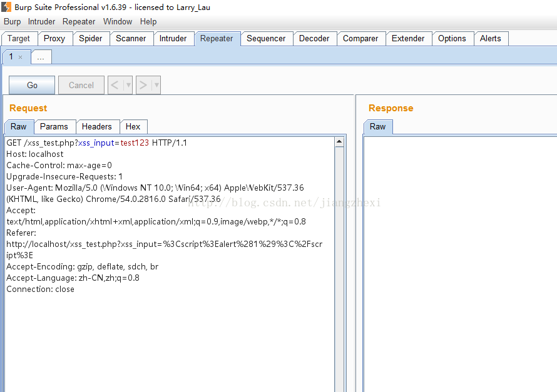
Task: Go back to previous request arrow
Action: coord(115,85)
